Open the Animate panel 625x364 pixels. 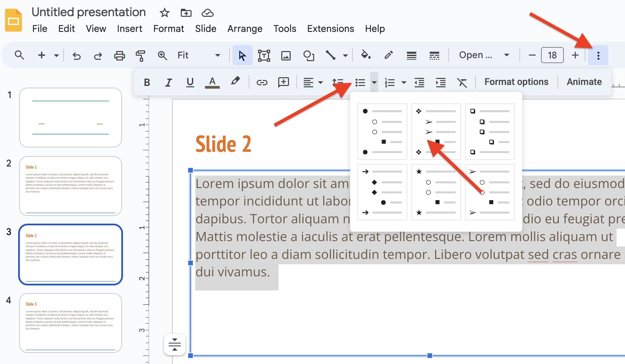tap(584, 82)
